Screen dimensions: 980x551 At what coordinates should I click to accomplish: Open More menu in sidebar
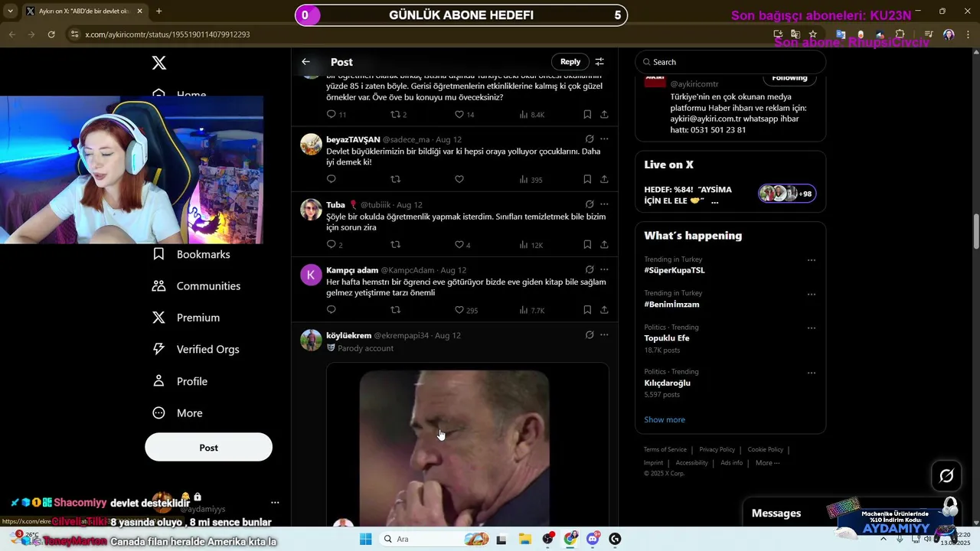[x=178, y=413]
